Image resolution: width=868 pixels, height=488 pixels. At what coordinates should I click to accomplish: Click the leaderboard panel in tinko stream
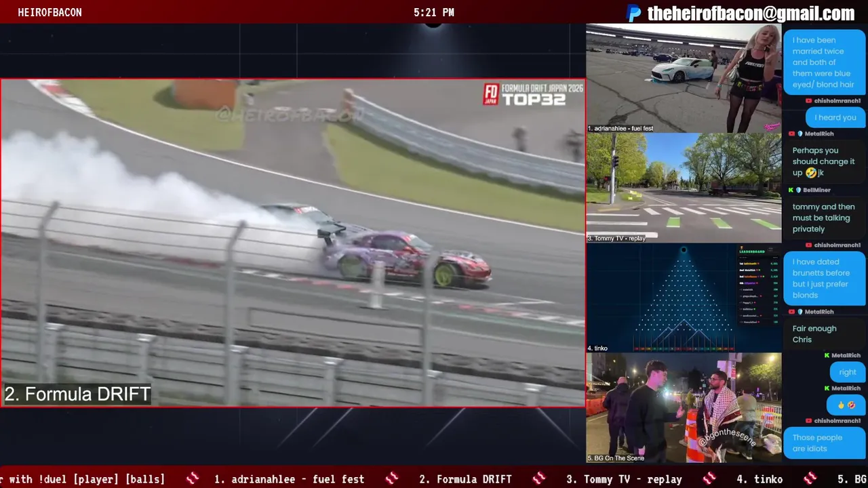click(758, 286)
